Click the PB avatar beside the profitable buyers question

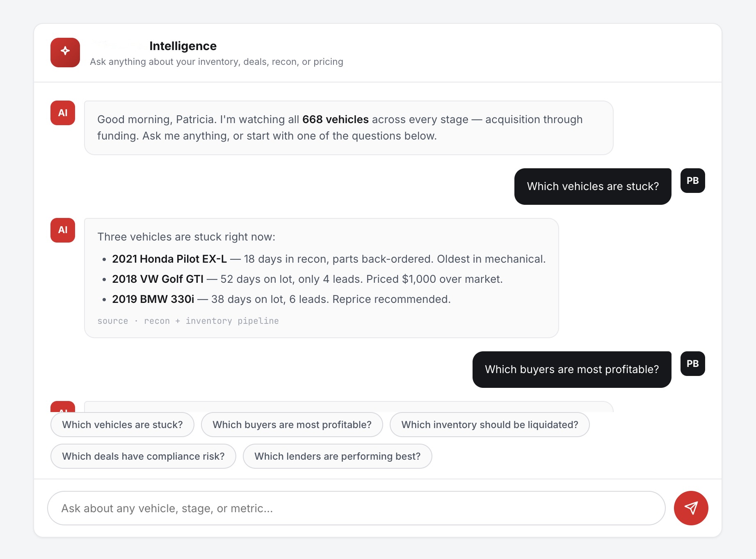(692, 364)
